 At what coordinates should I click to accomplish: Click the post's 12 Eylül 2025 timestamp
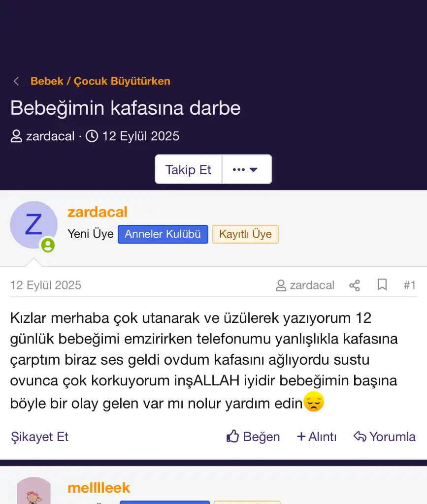(46, 285)
